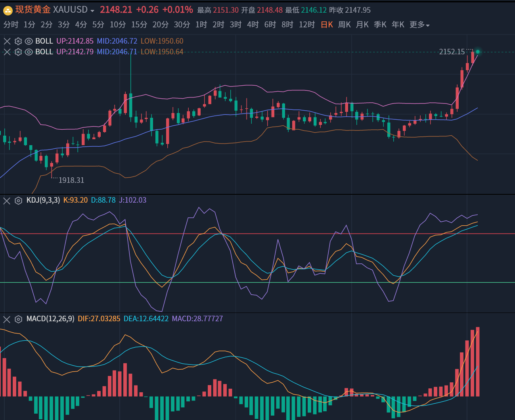Click the percent change +0.01%
This screenshot has width=515, height=420.
click(178, 10)
